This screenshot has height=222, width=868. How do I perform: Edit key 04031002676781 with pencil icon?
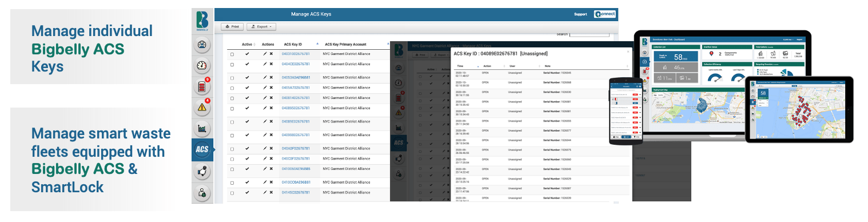click(x=265, y=54)
